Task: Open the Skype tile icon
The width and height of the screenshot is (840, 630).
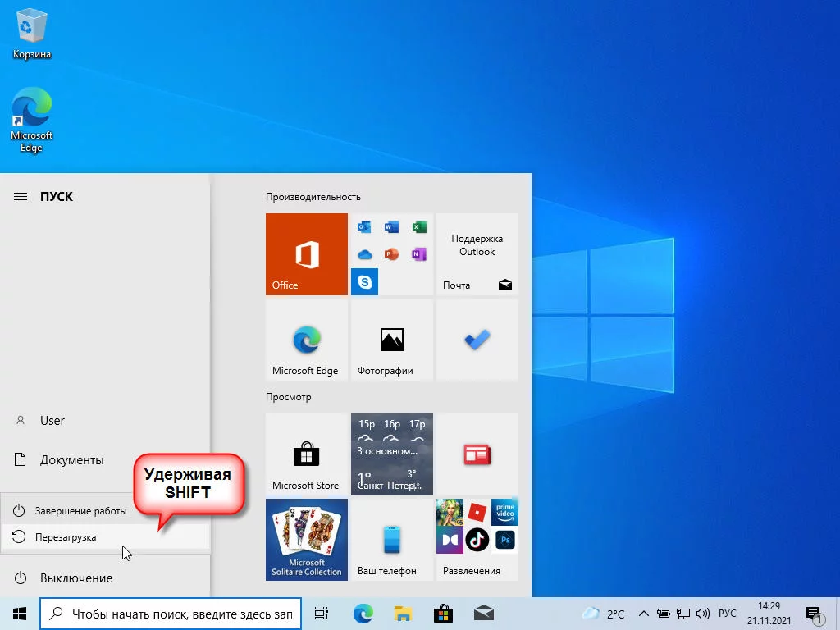Action: [x=364, y=281]
